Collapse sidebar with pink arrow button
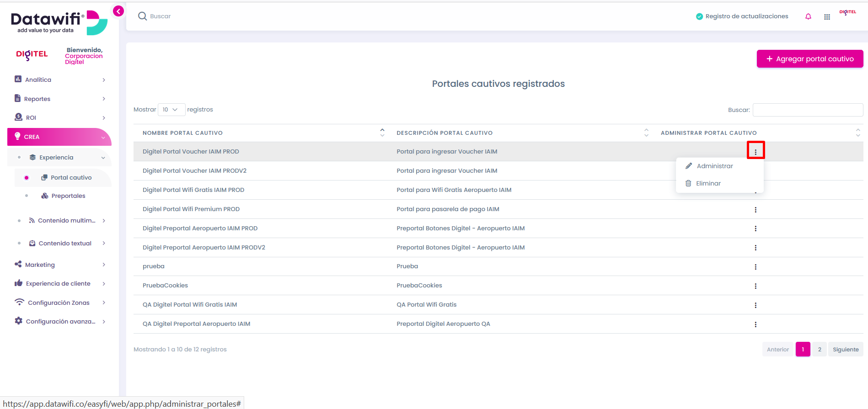868x409 pixels. point(118,11)
